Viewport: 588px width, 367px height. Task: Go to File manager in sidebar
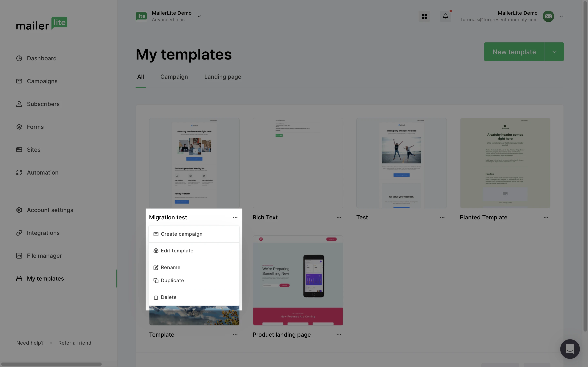(x=44, y=256)
